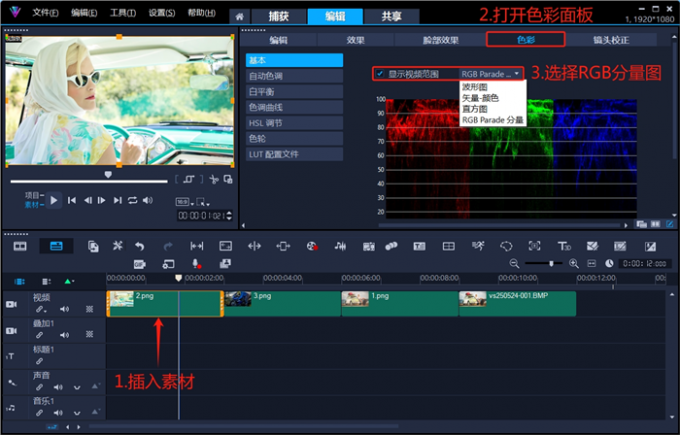Image resolution: width=680 pixels, height=435 pixels.
Task: Open the sound mixer tool
Action: coord(340,246)
